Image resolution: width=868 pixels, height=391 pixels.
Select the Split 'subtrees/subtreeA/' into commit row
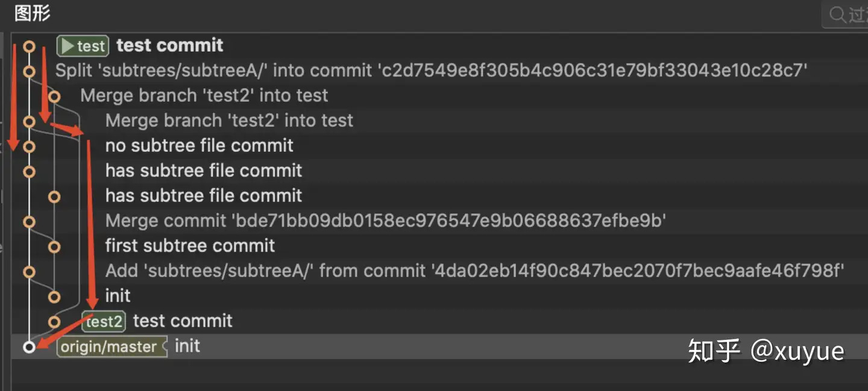tap(430, 70)
